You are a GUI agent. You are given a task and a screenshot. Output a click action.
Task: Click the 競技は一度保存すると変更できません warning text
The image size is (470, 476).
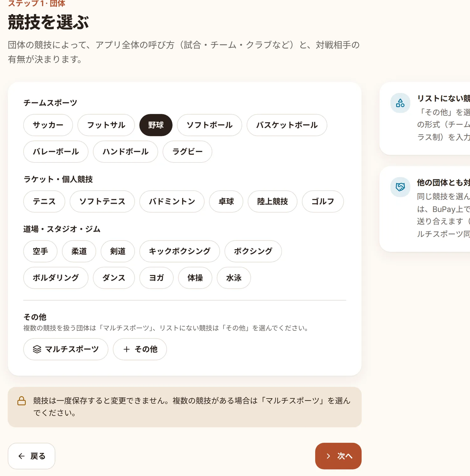pos(192,407)
